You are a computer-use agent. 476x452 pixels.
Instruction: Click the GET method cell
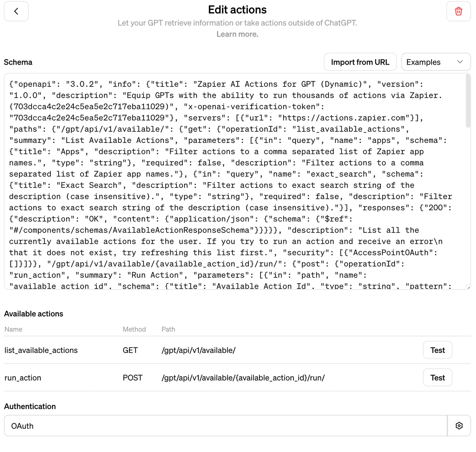[x=130, y=350]
